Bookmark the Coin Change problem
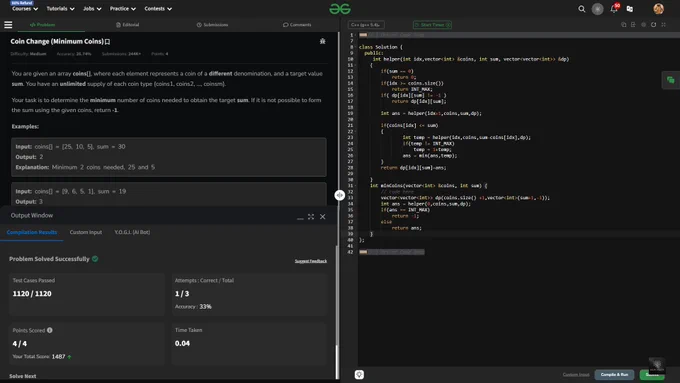Screen dimensions: 680x383 point(108,42)
